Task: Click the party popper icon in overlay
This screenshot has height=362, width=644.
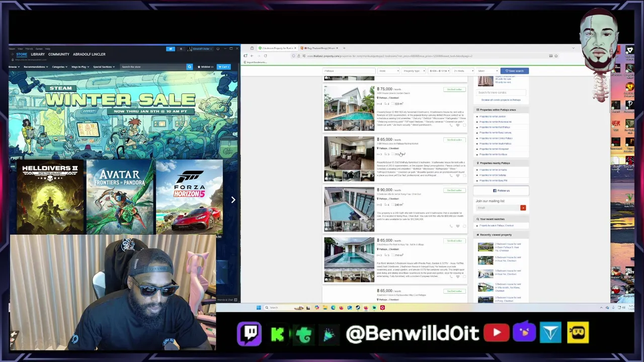Action: click(x=329, y=334)
